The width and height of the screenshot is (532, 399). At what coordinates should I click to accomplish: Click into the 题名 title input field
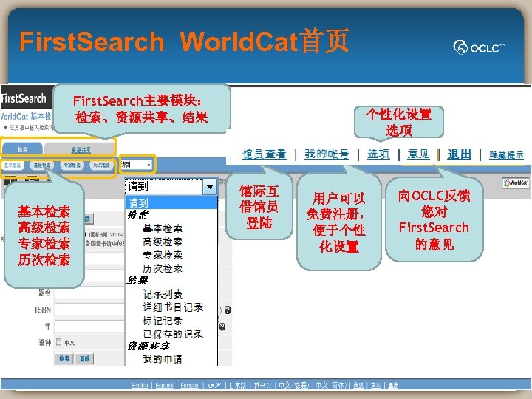pos(89,293)
